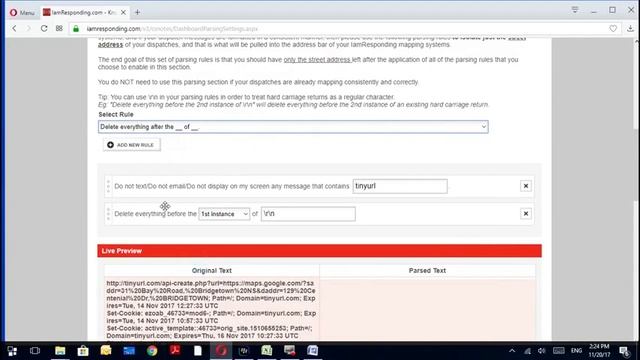The width and height of the screenshot is (640, 360).
Task: Switch to Opera in the taskbar
Action: 221,351
